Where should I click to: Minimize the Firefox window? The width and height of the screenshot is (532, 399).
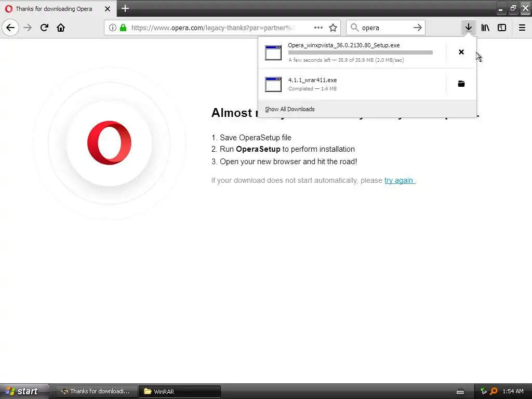coord(500,9)
